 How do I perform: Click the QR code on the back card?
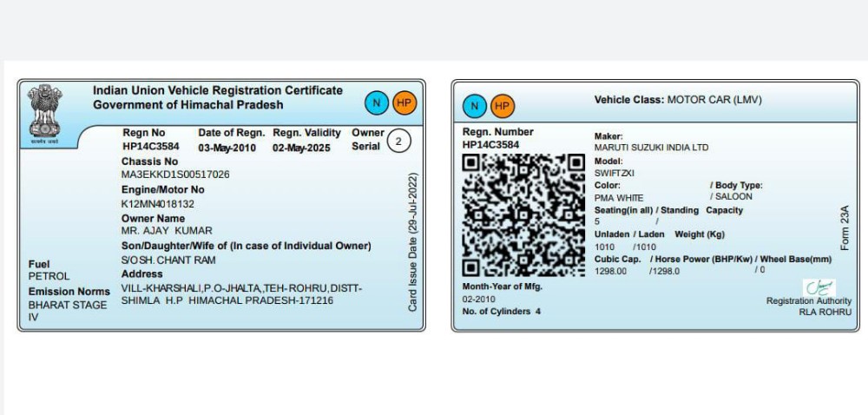click(x=523, y=215)
